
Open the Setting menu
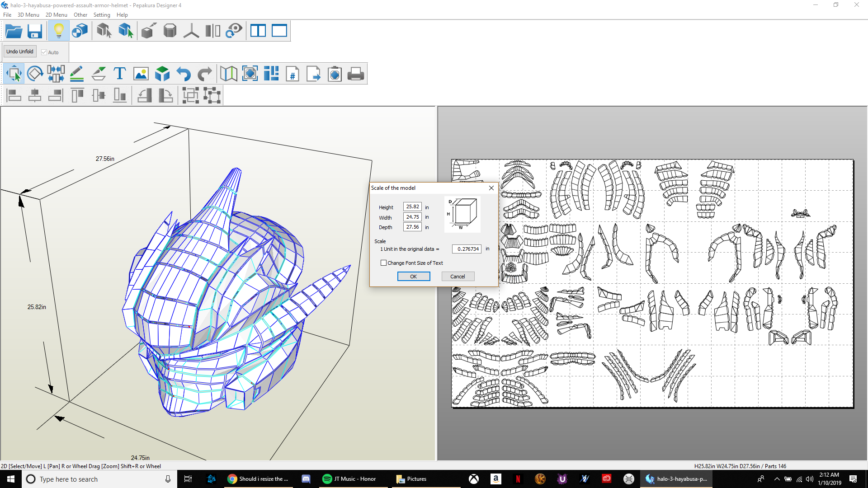tap(102, 15)
